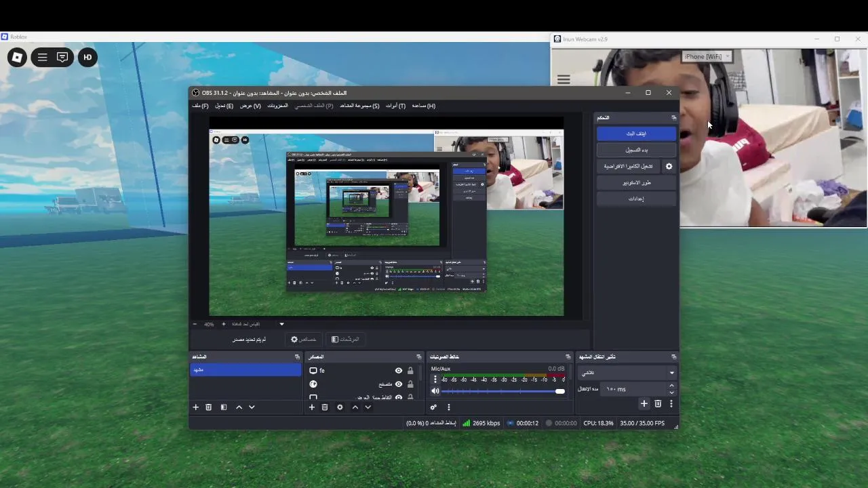Viewport: 868px width, 488px height.
Task: Zoom in preview with plus button
Action: 224,324
